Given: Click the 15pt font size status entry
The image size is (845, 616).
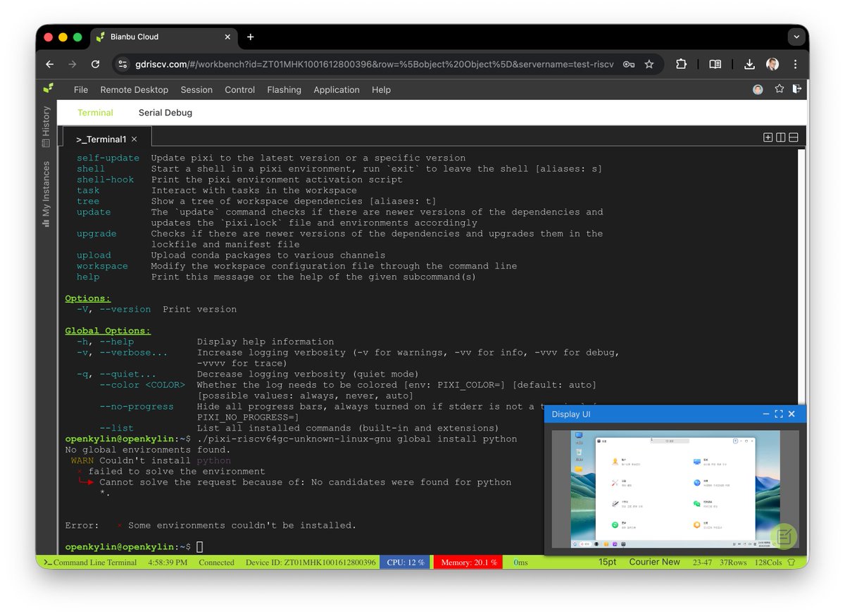Looking at the screenshot, I should (x=608, y=562).
